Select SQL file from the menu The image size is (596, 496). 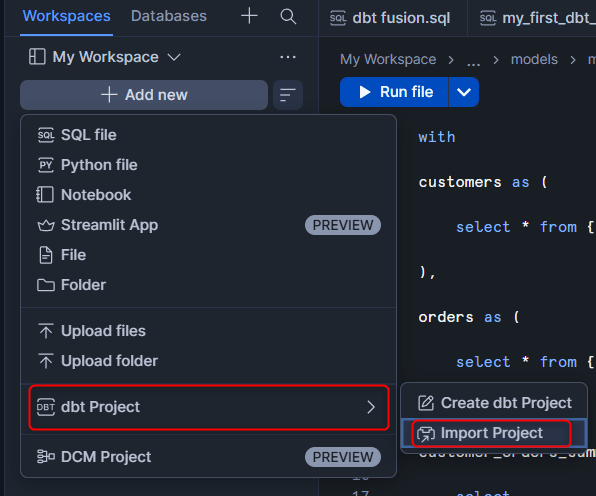click(x=208, y=135)
